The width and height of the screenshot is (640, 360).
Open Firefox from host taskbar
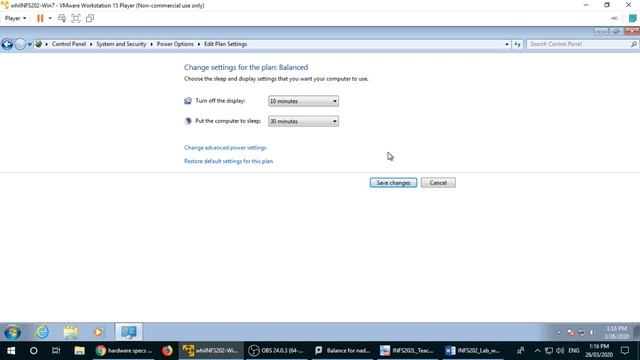(x=167, y=351)
